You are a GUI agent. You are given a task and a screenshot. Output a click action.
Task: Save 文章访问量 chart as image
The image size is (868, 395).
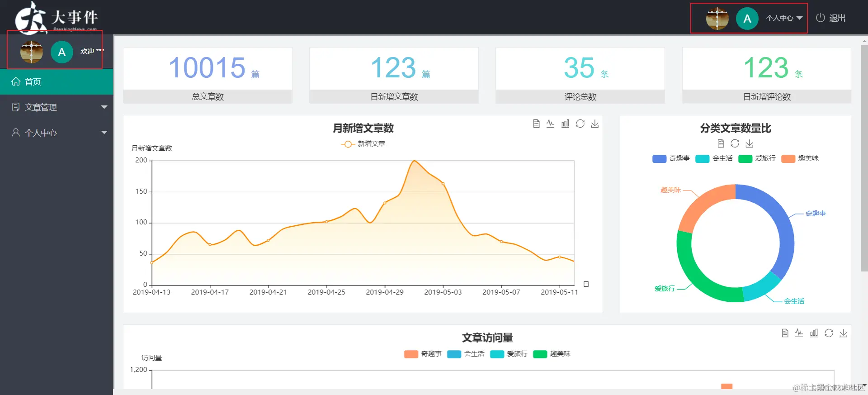point(844,333)
